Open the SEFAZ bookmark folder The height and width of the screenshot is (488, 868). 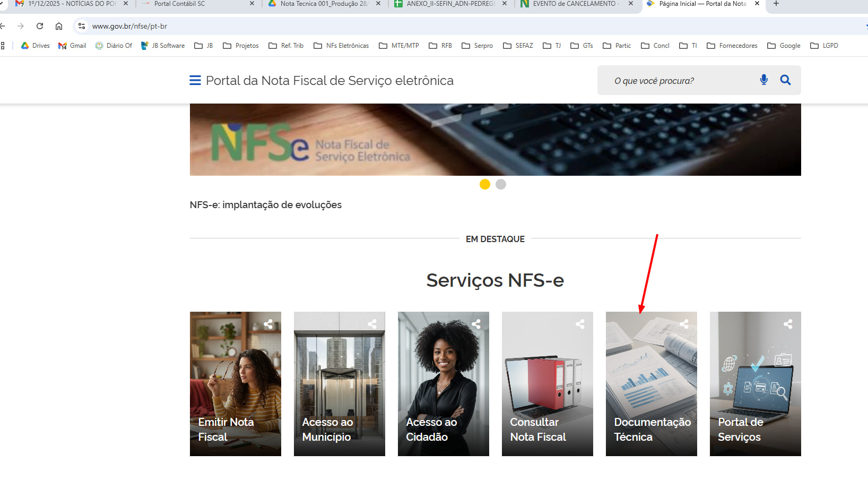click(x=518, y=46)
